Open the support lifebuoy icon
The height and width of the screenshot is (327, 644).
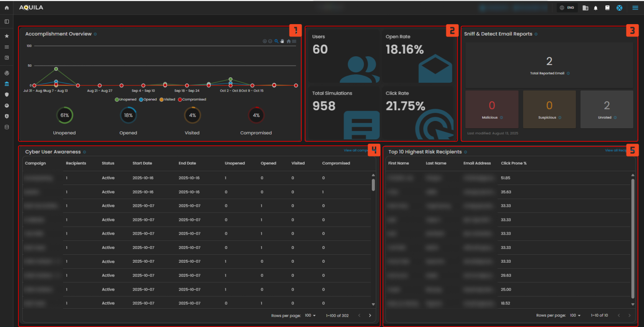click(619, 8)
